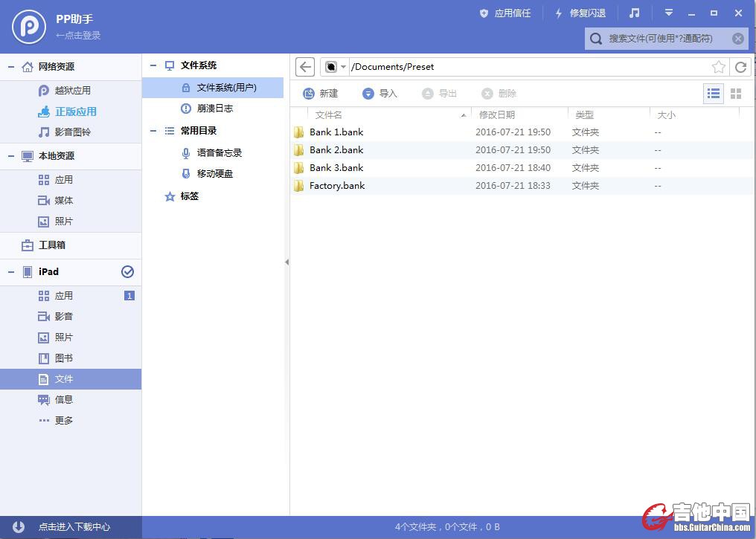Image resolution: width=756 pixels, height=539 pixels.
Task: Click 修复闪退 lightning repair button
Action: pos(580,13)
